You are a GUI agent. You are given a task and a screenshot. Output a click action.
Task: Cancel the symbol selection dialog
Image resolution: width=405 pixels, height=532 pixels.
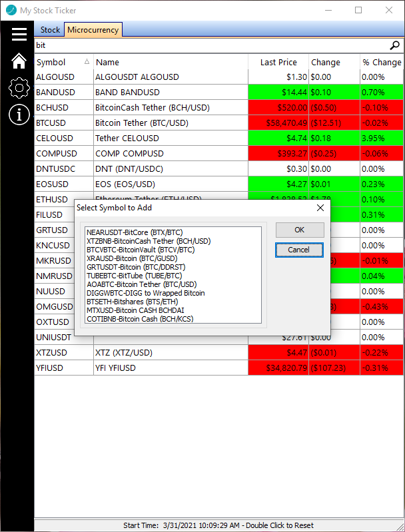(299, 250)
